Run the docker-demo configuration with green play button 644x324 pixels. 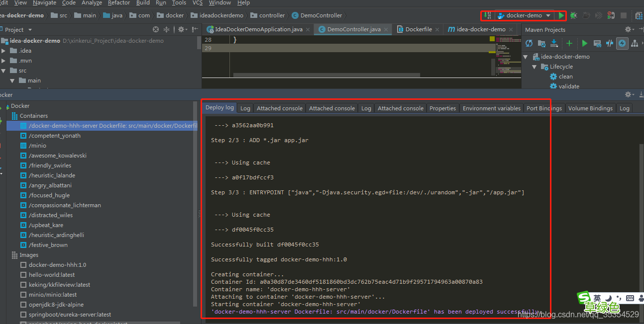coord(560,15)
